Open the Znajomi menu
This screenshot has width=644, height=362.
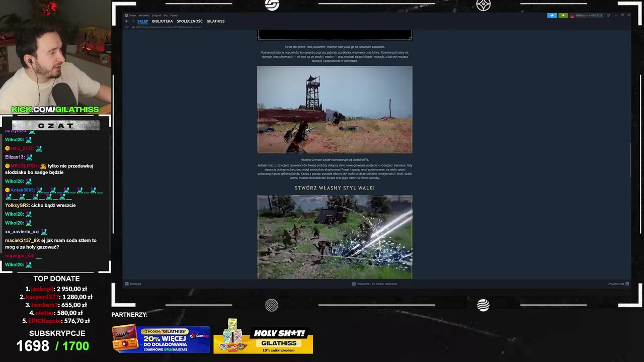click(156, 16)
